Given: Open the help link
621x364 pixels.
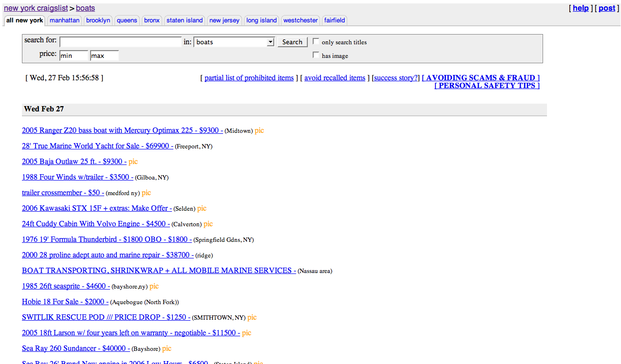Looking at the screenshot, I should tap(581, 8).
